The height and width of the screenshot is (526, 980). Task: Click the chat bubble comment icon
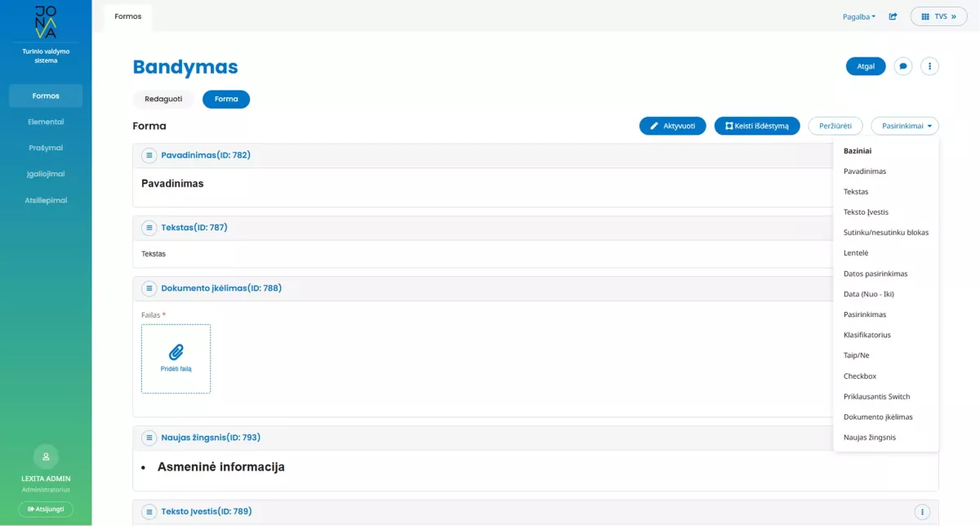click(903, 66)
